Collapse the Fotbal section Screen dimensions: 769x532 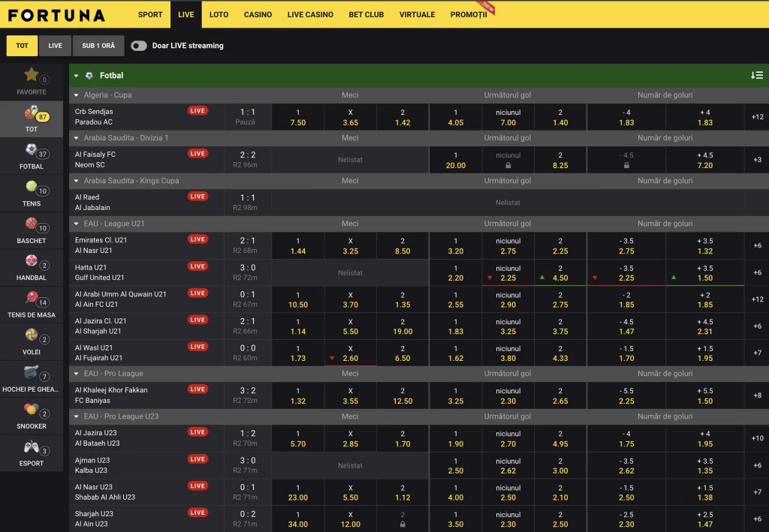pyautogui.click(x=77, y=76)
